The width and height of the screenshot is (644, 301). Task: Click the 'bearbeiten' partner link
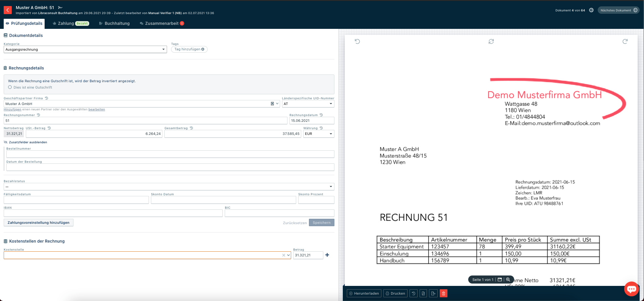(x=97, y=109)
